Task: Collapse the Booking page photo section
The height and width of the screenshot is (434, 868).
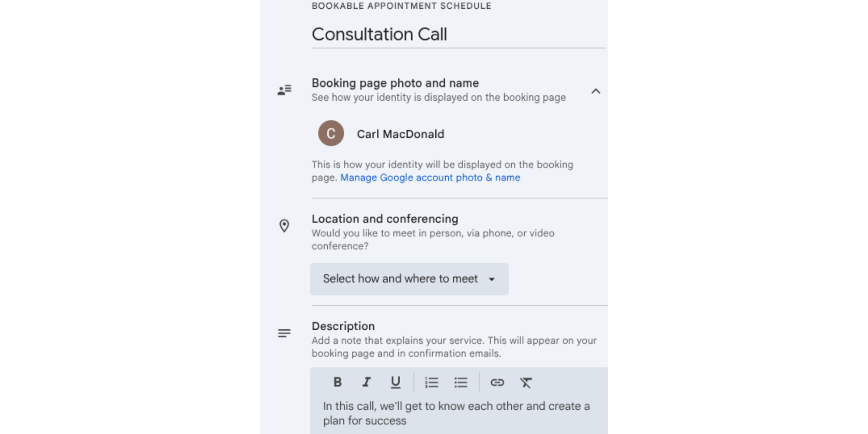Action: (596, 92)
